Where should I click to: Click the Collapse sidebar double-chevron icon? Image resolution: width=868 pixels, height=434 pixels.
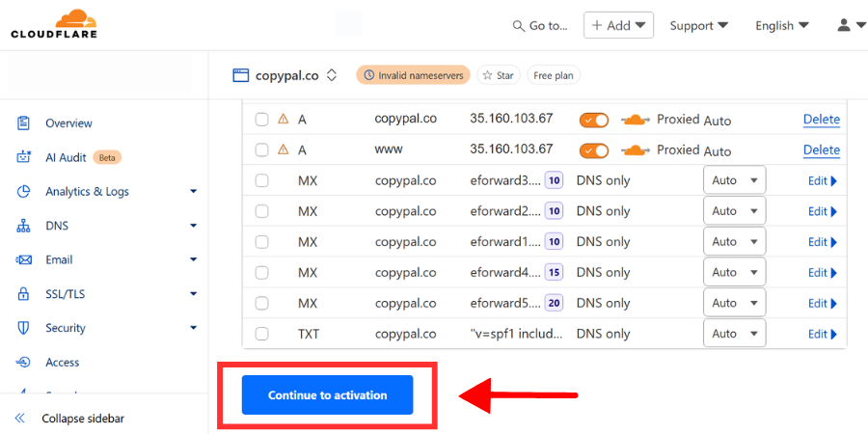19,418
